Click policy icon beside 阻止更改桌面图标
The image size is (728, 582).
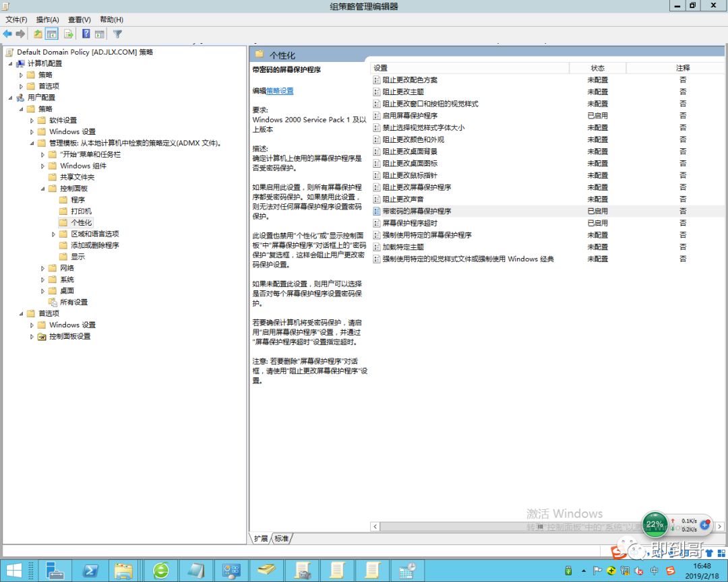pyautogui.click(x=377, y=164)
